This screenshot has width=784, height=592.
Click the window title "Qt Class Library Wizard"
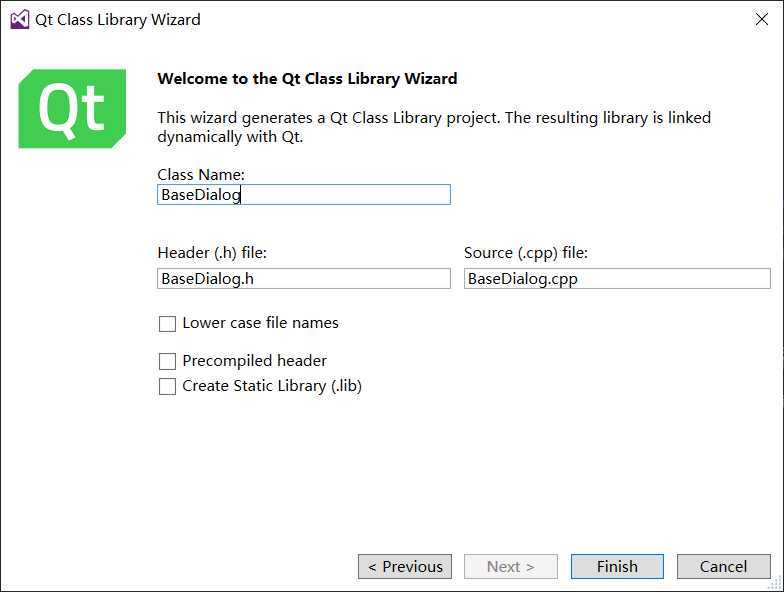coord(118,20)
